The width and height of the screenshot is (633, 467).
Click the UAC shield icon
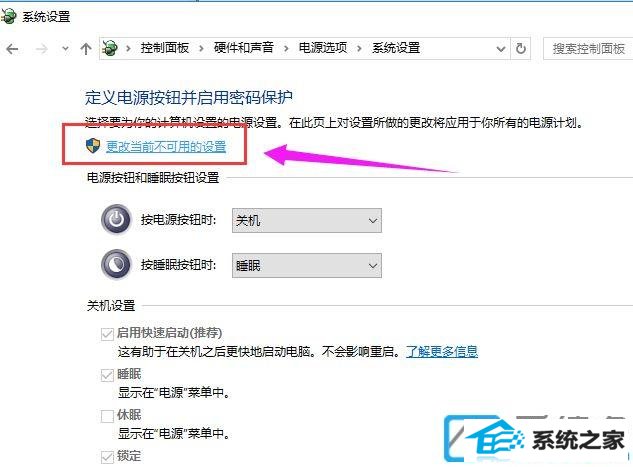tap(93, 146)
